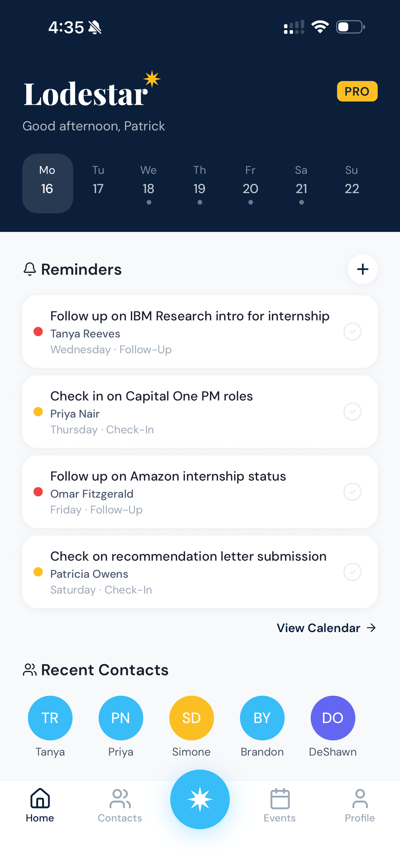400x868 pixels.
Task: Check off Amazon internship status reminder
Action: point(352,492)
